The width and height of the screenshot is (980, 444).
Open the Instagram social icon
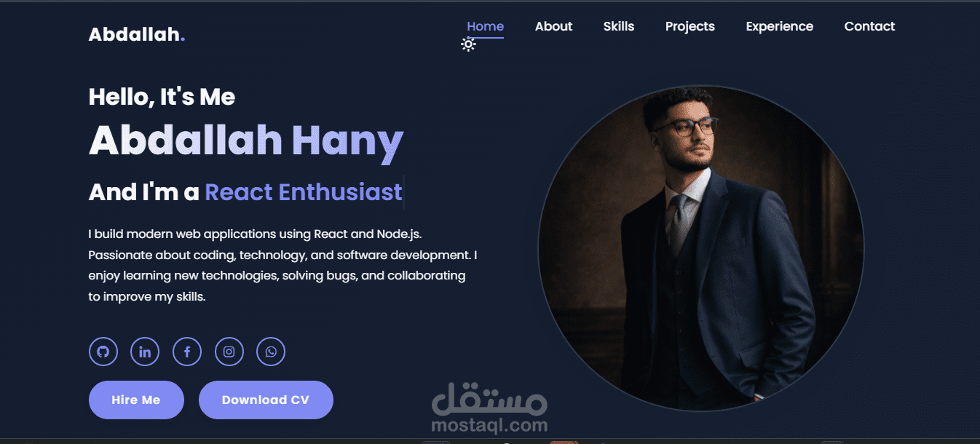pyautogui.click(x=229, y=352)
